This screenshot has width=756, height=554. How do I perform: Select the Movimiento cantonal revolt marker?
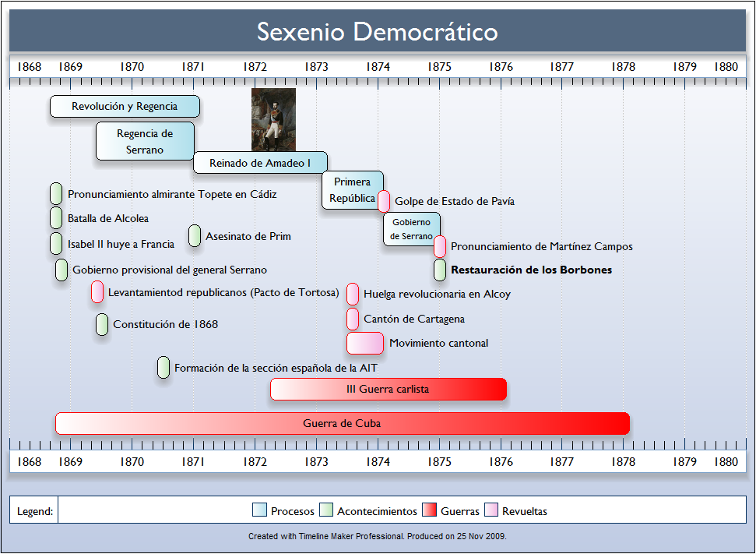365,343
